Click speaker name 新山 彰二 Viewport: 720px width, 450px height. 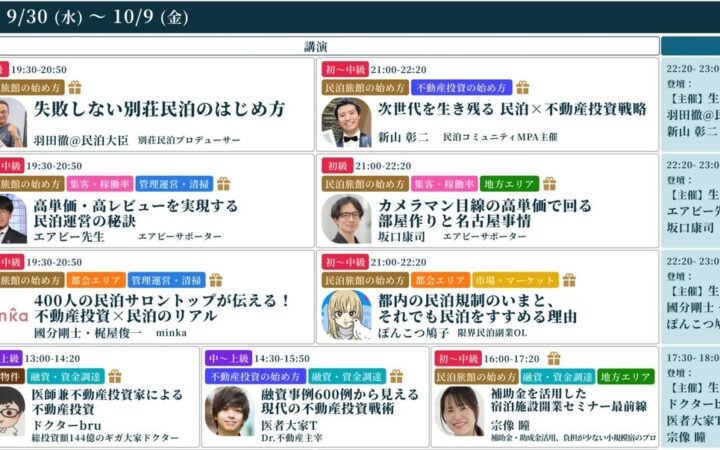click(403, 136)
